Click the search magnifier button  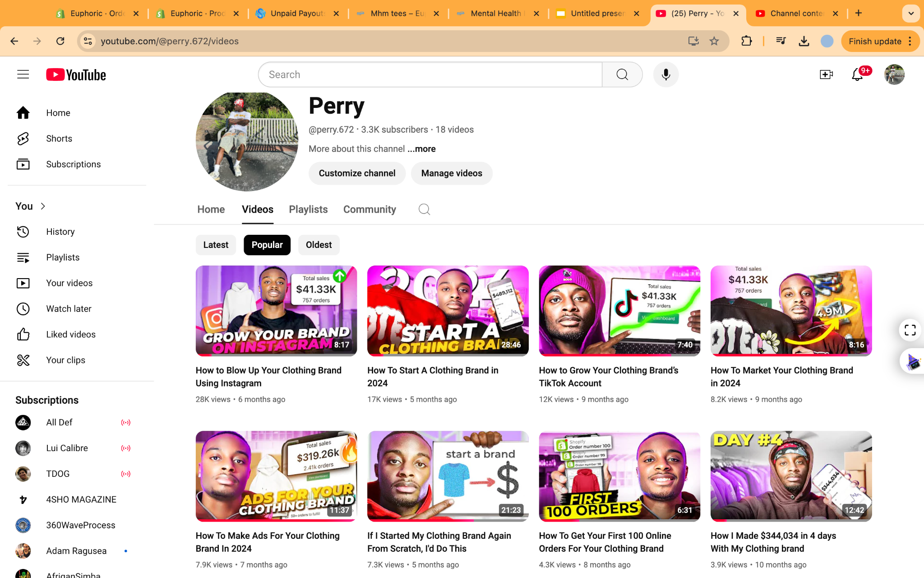(x=622, y=75)
